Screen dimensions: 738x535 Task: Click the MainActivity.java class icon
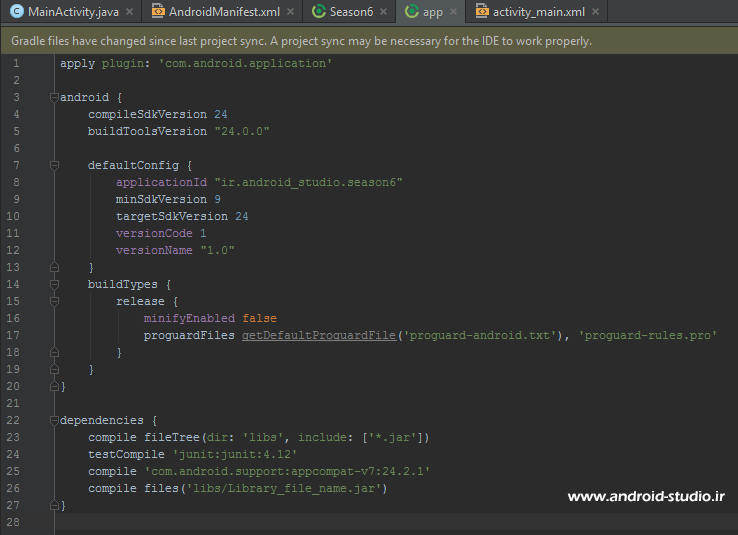(x=17, y=13)
